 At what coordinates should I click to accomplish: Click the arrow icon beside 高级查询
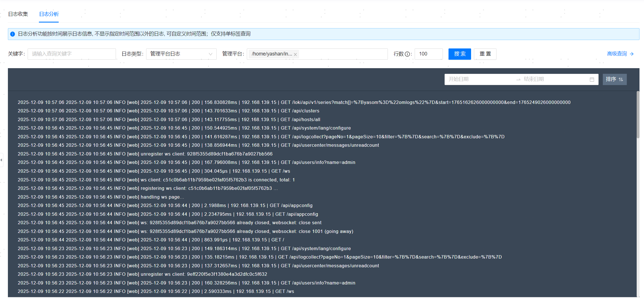click(632, 54)
